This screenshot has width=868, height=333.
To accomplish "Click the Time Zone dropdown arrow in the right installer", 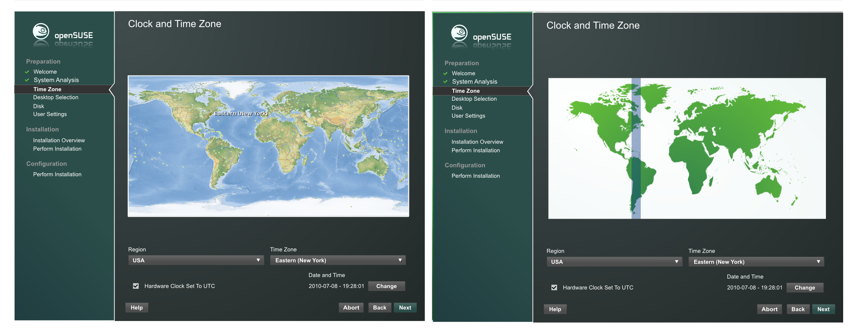I will click(x=818, y=262).
